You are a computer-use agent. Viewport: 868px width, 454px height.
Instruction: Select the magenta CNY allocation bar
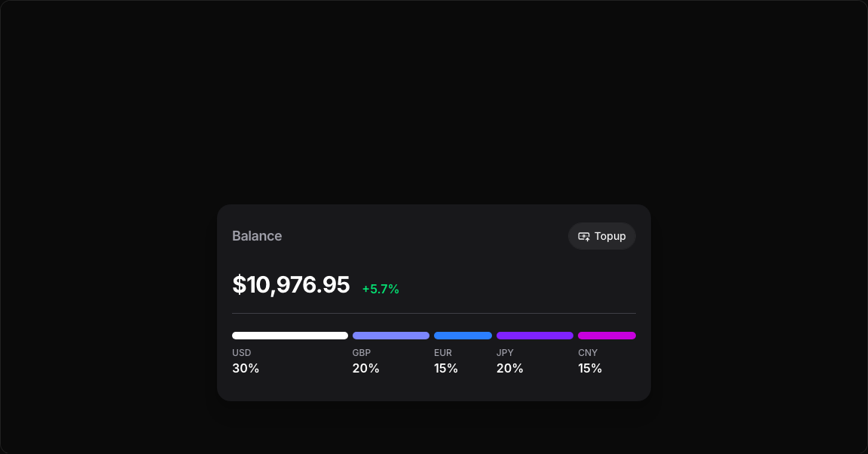click(607, 336)
